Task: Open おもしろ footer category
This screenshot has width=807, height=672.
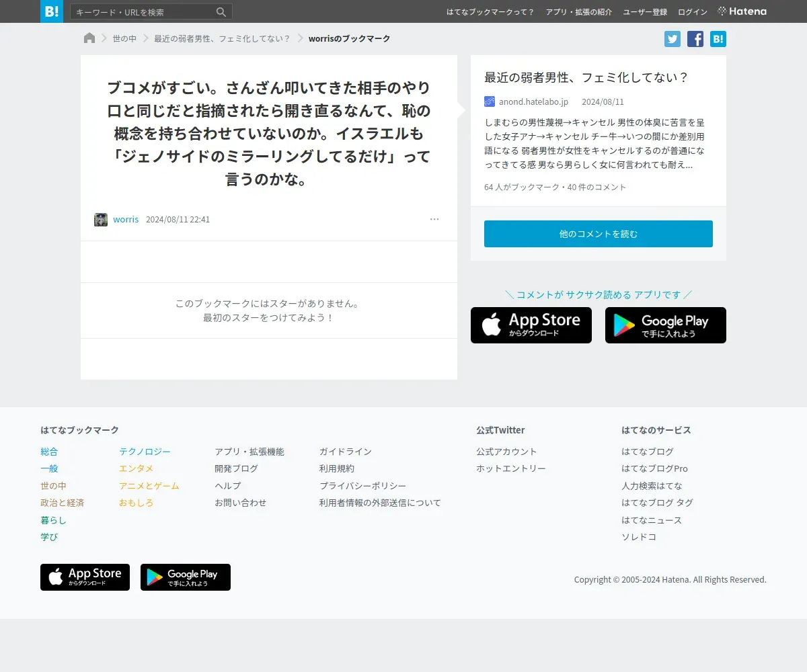Action: pos(136,503)
